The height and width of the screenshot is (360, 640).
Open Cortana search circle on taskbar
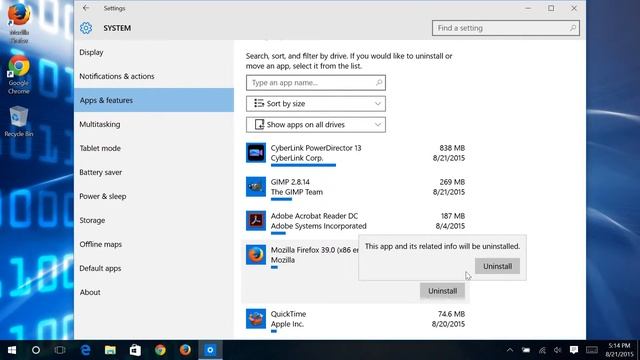(36, 350)
